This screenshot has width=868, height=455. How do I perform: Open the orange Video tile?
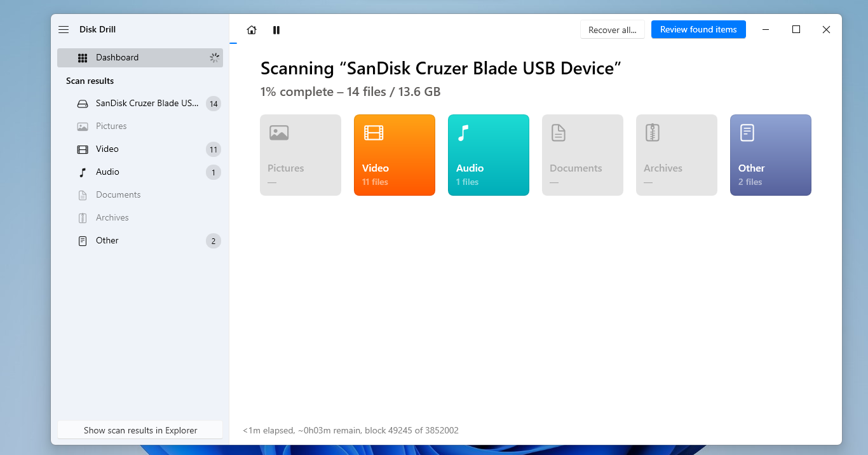[x=395, y=155]
